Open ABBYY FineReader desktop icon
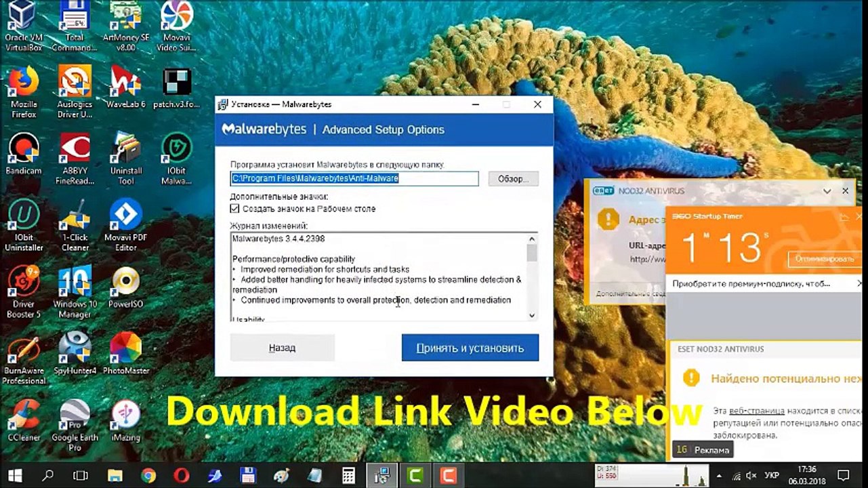This screenshot has height=488, width=868. [75, 159]
